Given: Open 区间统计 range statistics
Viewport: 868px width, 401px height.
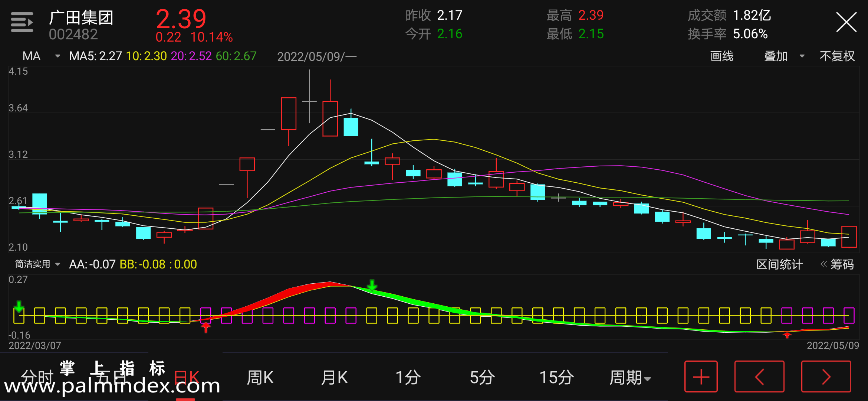Looking at the screenshot, I should coord(779,264).
